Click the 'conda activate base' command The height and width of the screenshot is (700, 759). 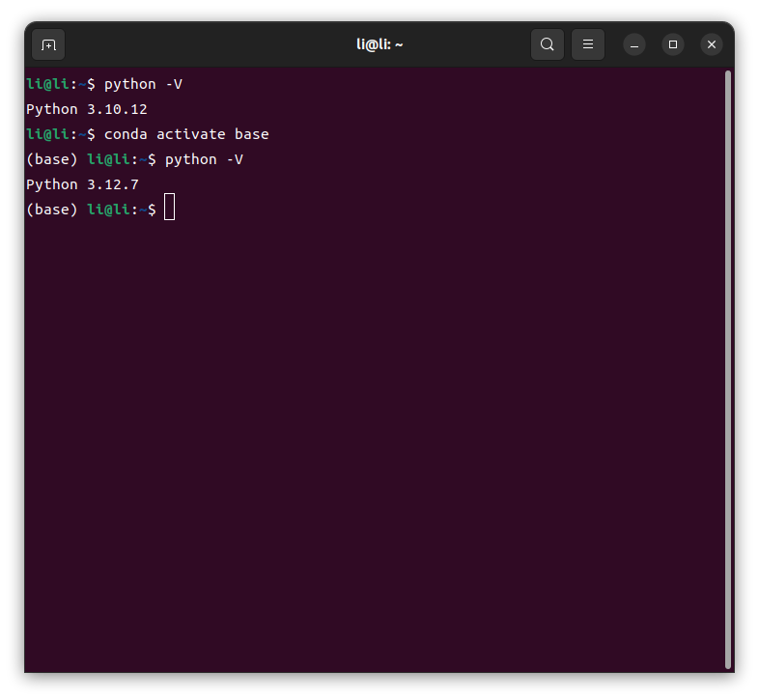pyautogui.click(x=186, y=134)
